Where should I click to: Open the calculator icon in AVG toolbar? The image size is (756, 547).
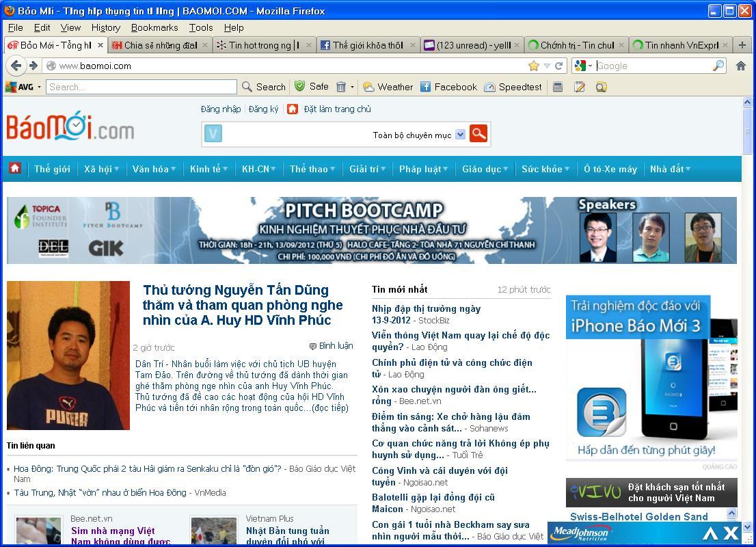[558, 87]
